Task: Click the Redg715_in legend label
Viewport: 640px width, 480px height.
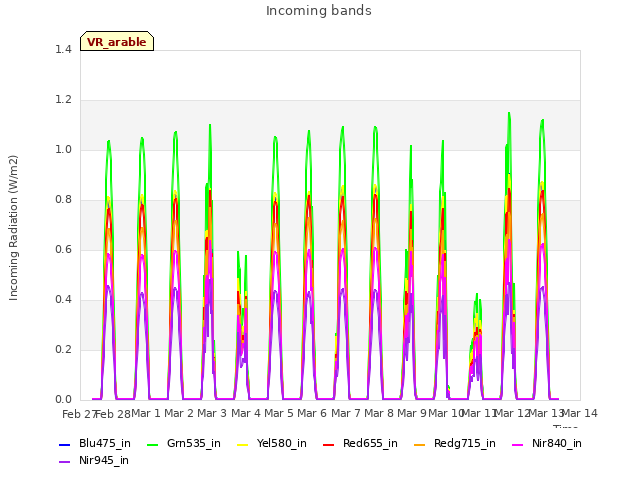Action: click(x=464, y=443)
